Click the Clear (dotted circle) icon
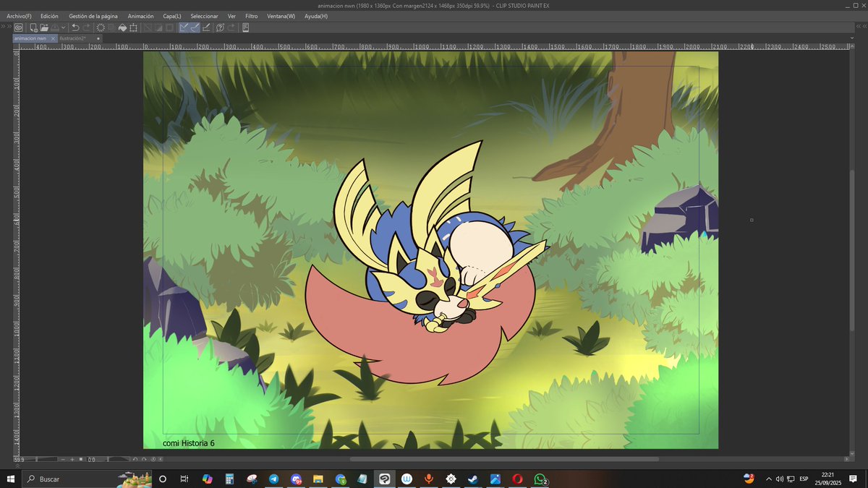The height and width of the screenshot is (488, 868). coord(101,27)
